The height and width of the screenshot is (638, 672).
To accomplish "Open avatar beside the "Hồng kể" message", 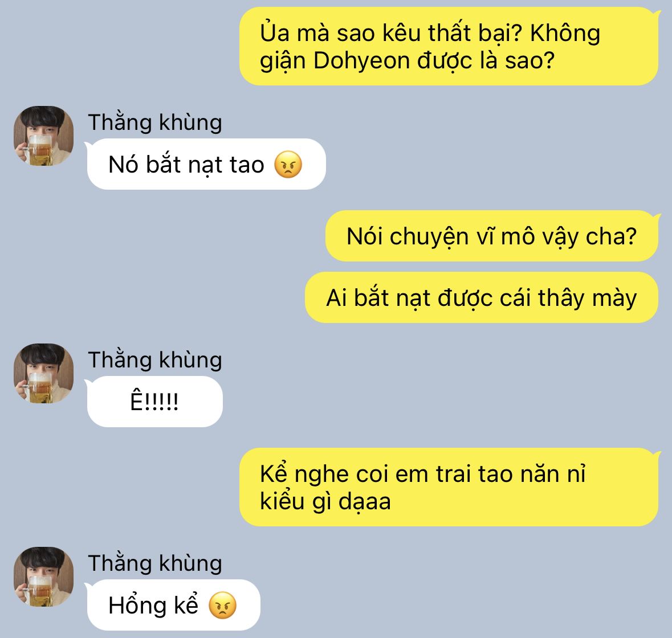I will point(44,577).
